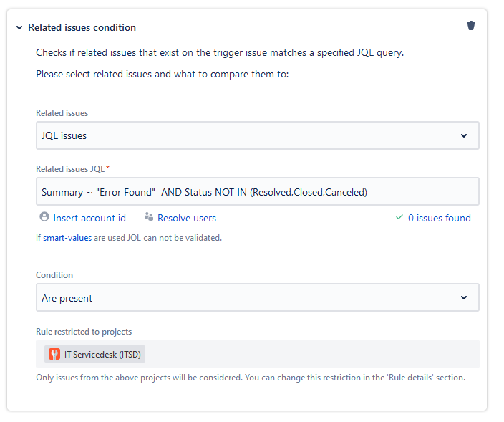Click the 'Condition' field label
Image resolution: width=504 pixels, height=422 pixels.
(x=54, y=275)
